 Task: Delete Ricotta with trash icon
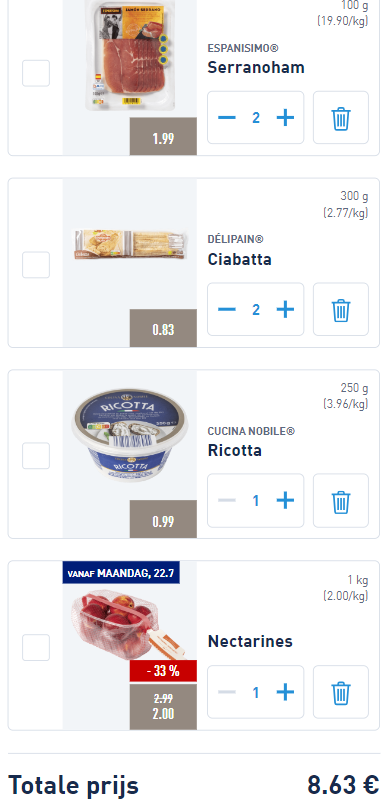tap(341, 501)
